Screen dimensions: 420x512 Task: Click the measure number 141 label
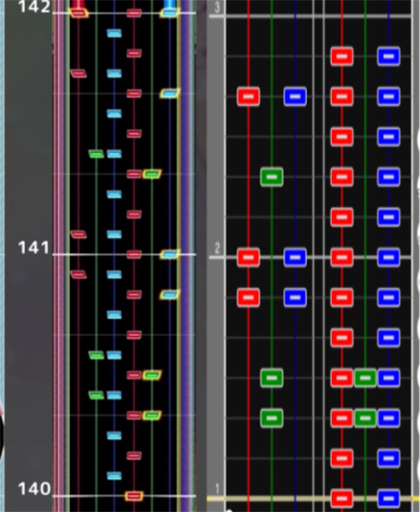33,248
